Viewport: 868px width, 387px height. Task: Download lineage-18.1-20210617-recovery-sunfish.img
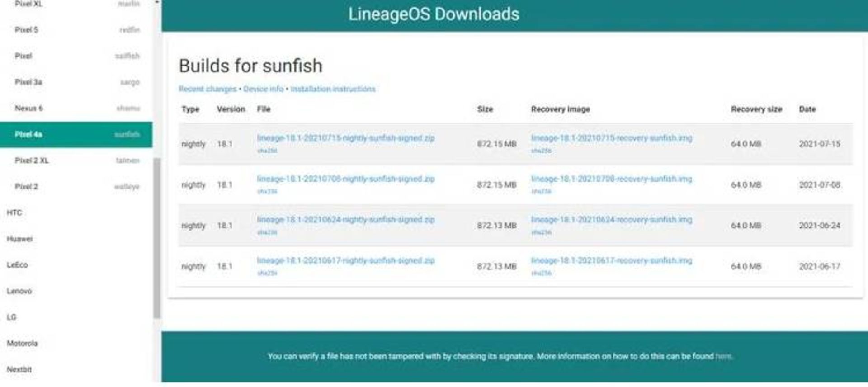612,261
